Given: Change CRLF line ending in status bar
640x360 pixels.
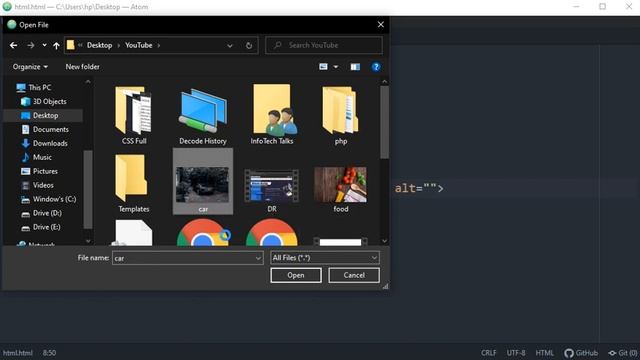Looking at the screenshot, I should coord(489,353).
